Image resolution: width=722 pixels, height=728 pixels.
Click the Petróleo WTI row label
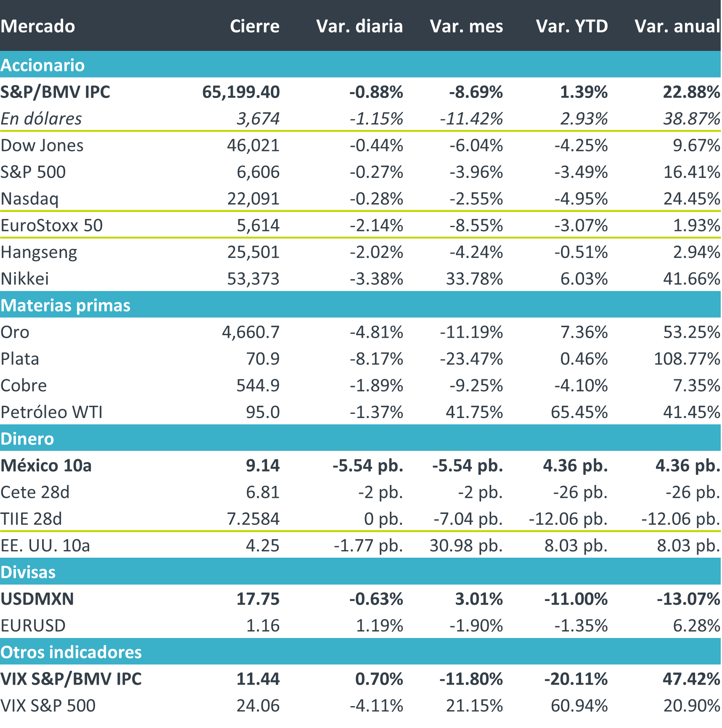52,412
